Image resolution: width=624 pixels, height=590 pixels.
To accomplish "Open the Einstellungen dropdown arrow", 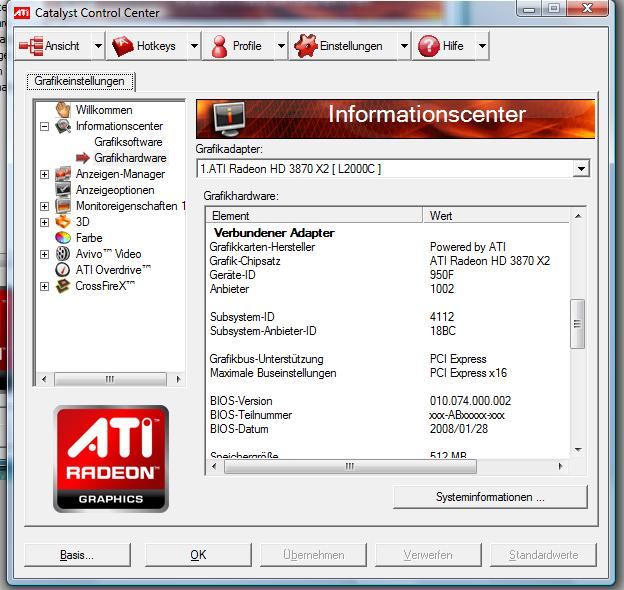I will [404, 46].
